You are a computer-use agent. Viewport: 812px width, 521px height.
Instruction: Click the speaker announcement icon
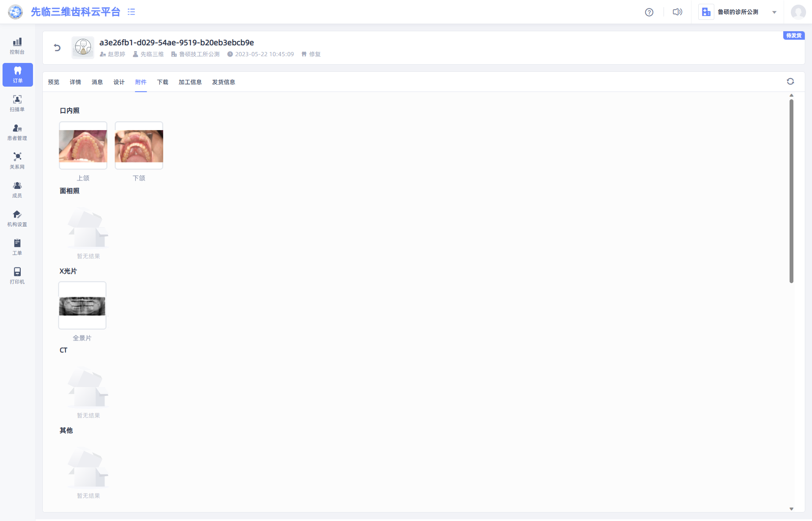[678, 12]
